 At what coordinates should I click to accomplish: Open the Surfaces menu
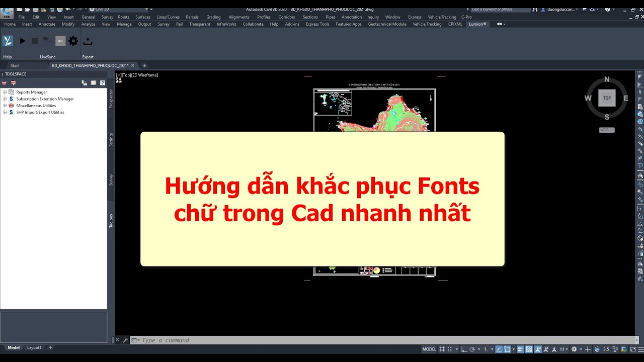coord(143,17)
